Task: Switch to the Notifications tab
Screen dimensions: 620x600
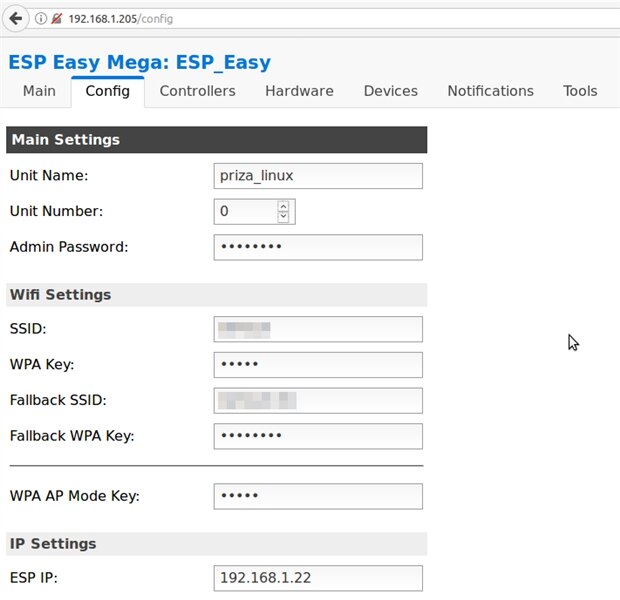Action: coord(490,91)
